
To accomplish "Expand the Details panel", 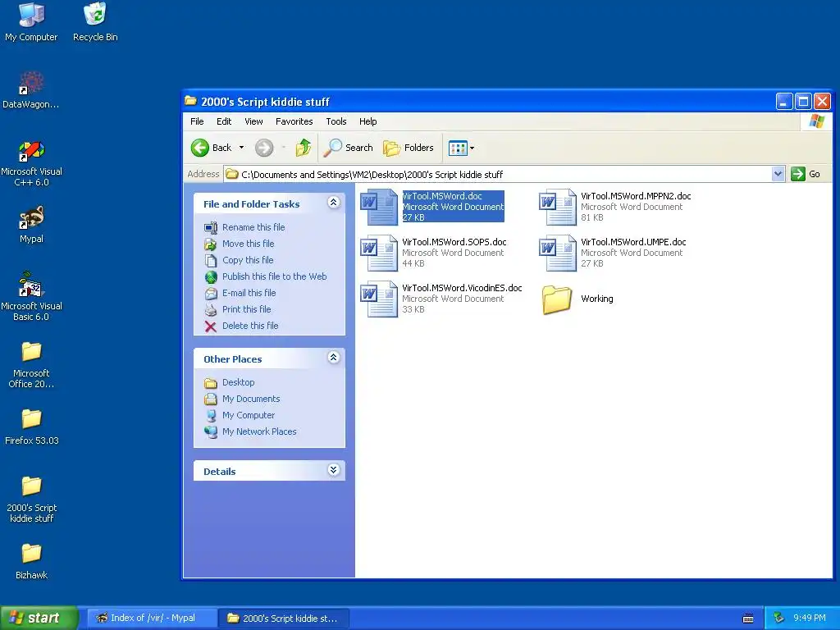I will 333,470.
